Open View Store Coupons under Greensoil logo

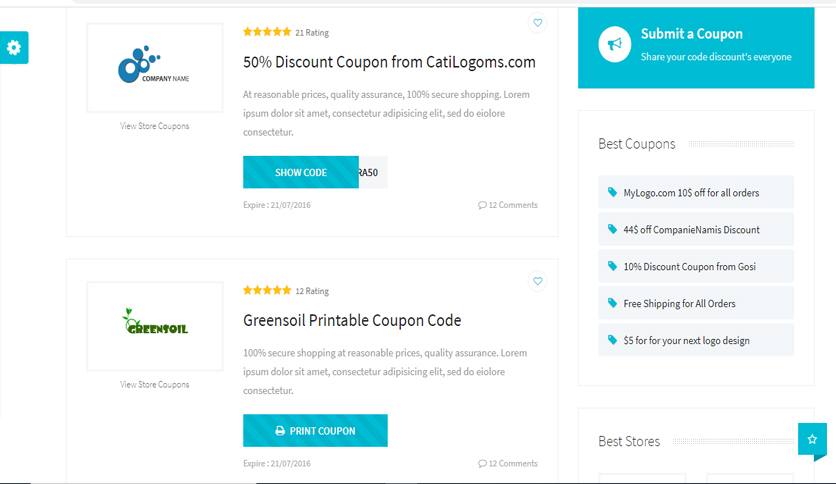155,384
